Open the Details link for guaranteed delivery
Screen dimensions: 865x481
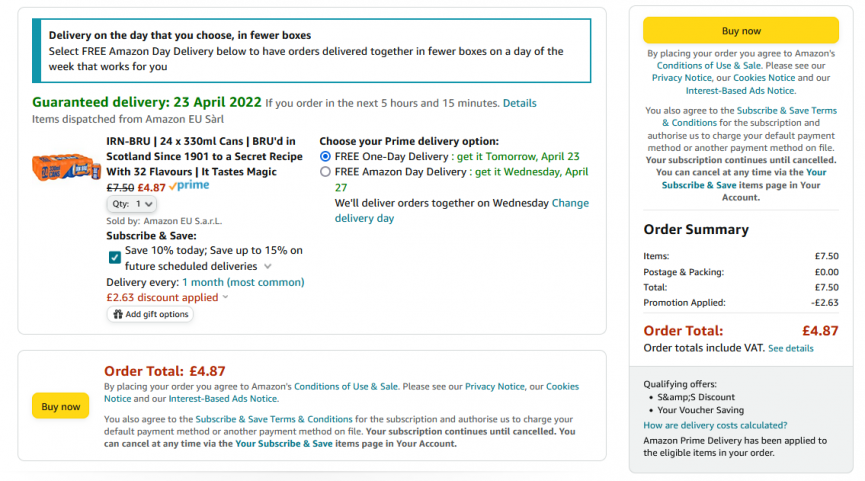pos(519,103)
